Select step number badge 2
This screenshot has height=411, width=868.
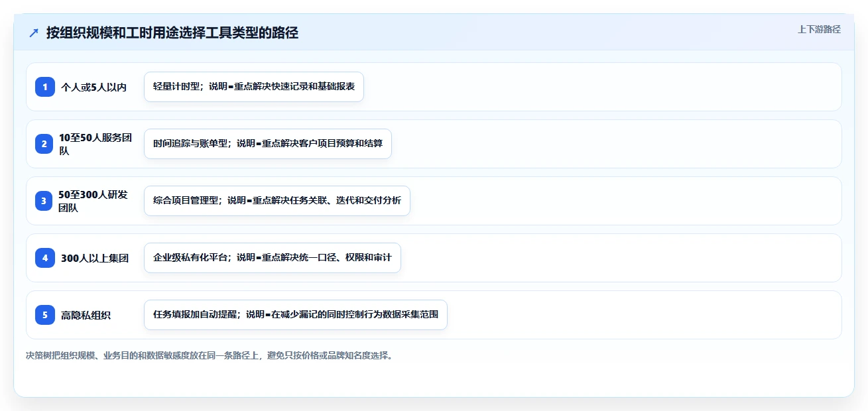[x=45, y=144]
